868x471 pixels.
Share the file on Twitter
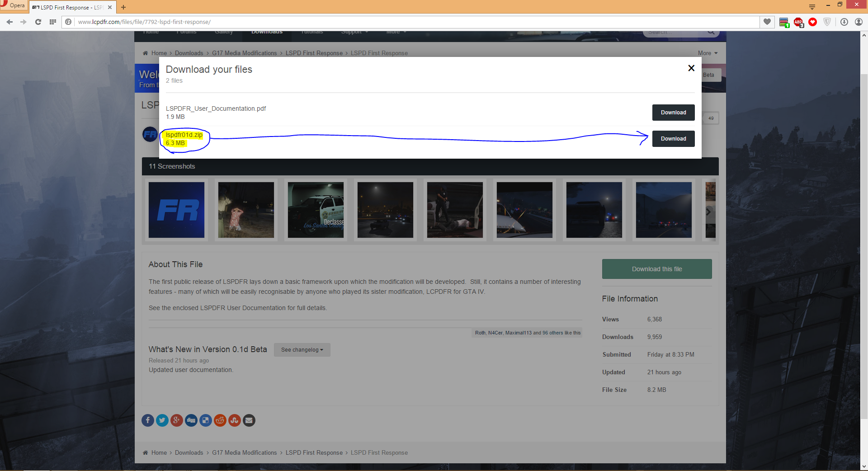click(x=162, y=420)
